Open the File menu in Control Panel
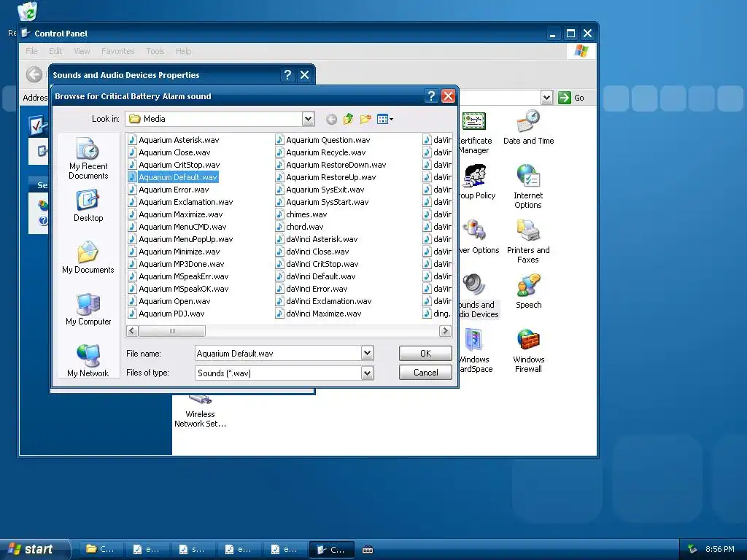 (31, 51)
